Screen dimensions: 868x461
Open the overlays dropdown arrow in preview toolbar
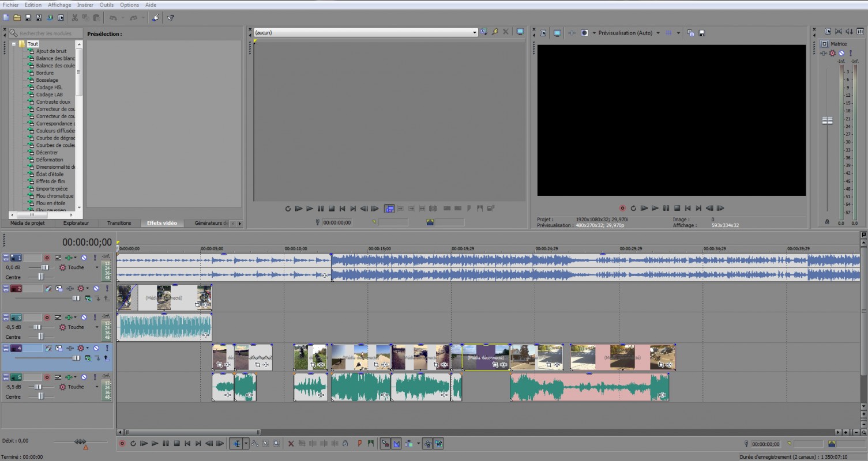click(x=678, y=33)
